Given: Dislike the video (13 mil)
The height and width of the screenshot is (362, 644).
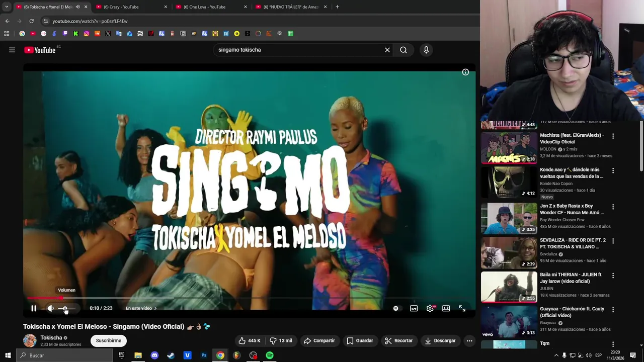Looking at the screenshot, I should coord(281,340).
